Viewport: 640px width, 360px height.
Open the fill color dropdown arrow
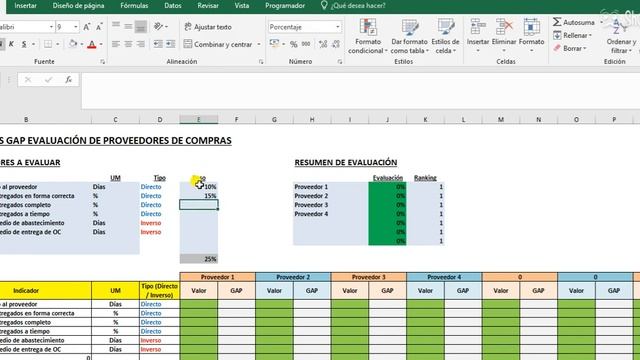click(82, 44)
